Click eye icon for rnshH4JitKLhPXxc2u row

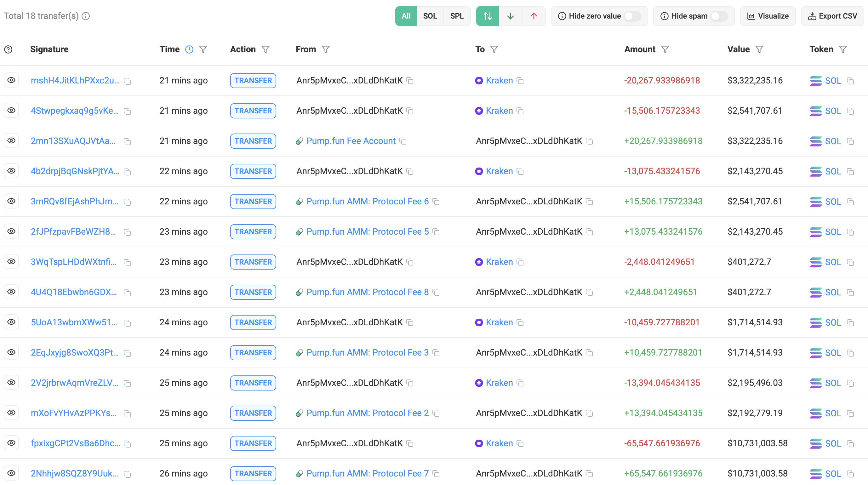(x=11, y=80)
